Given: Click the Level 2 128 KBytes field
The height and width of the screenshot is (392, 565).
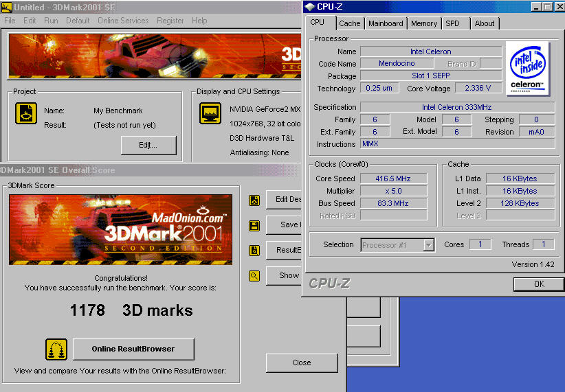Looking at the screenshot, I should pos(520,203).
